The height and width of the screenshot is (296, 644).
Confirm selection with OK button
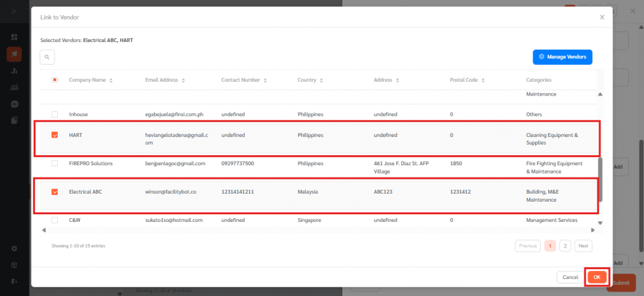[x=597, y=277]
